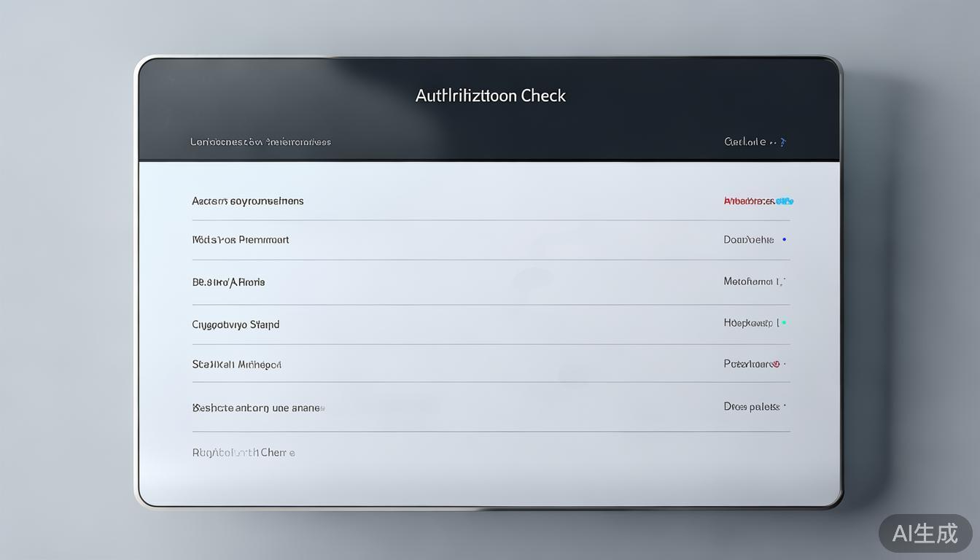Click the 'Droes paletss' status text
The image size is (980, 560).
751,407
